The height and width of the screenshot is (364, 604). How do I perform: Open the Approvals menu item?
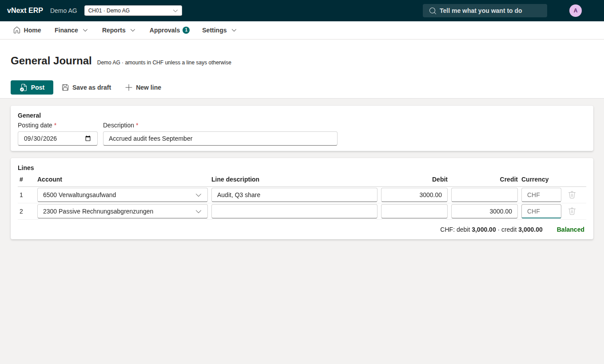tap(170, 30)
